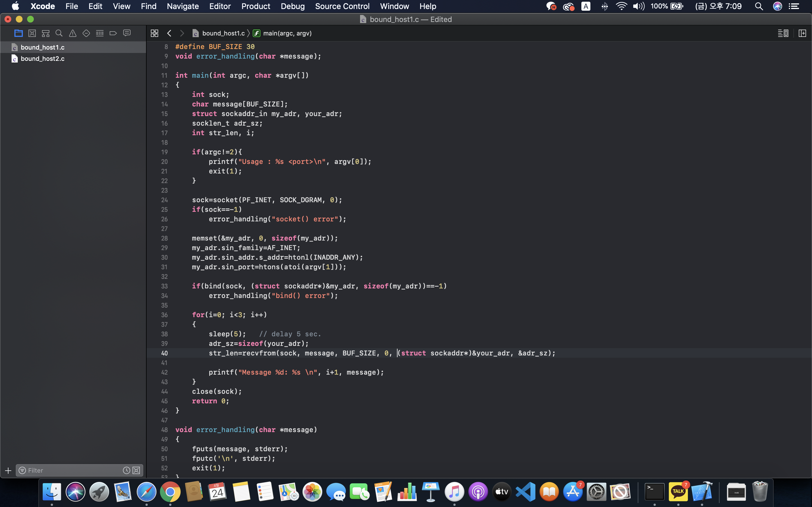Expand the main(argc, argv) jump bar
The width and height of the screenshot is (812, 507).
coord(287,33)
